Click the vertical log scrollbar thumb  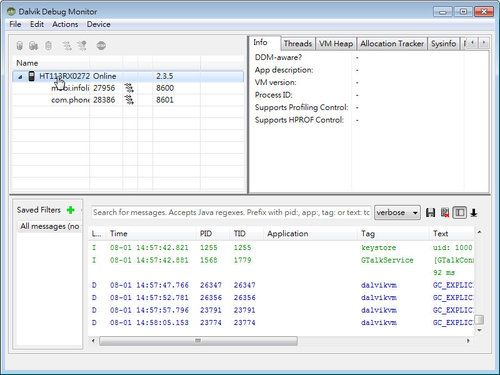pyautogui.click(x=479, y=320)
